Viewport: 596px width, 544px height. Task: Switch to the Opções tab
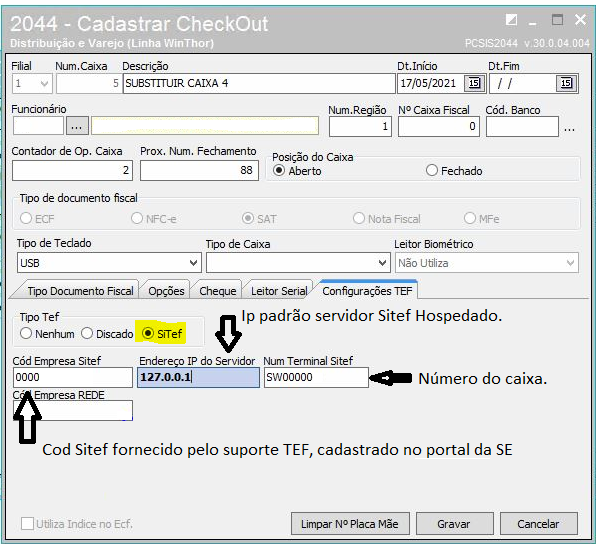point(166,291)
